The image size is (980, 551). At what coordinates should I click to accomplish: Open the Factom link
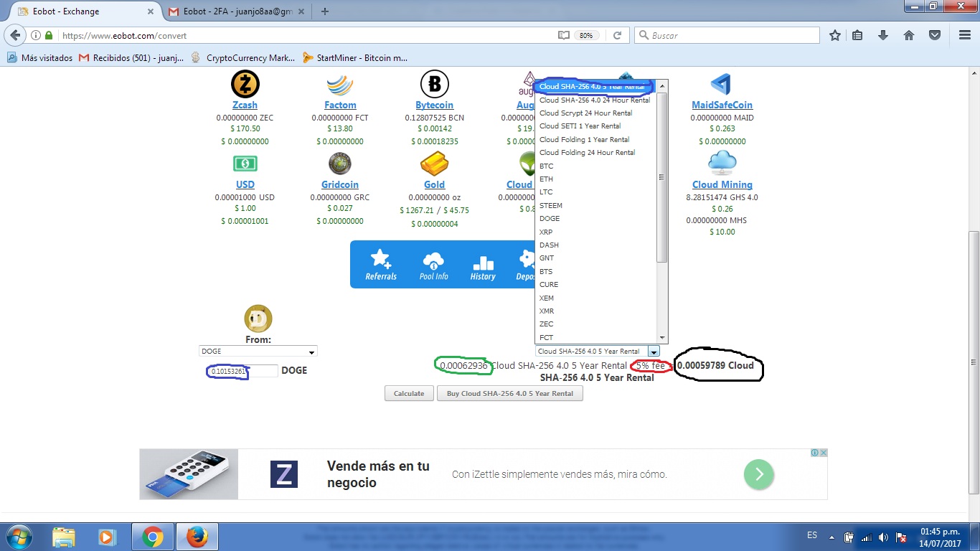point(340,105)
